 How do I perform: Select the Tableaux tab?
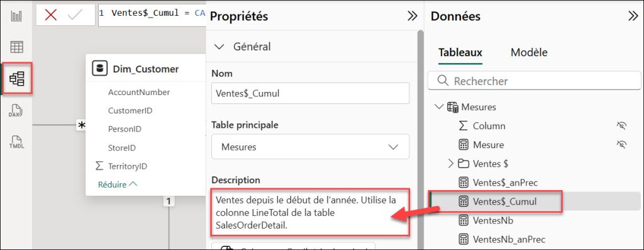click(x=460, y=53)
